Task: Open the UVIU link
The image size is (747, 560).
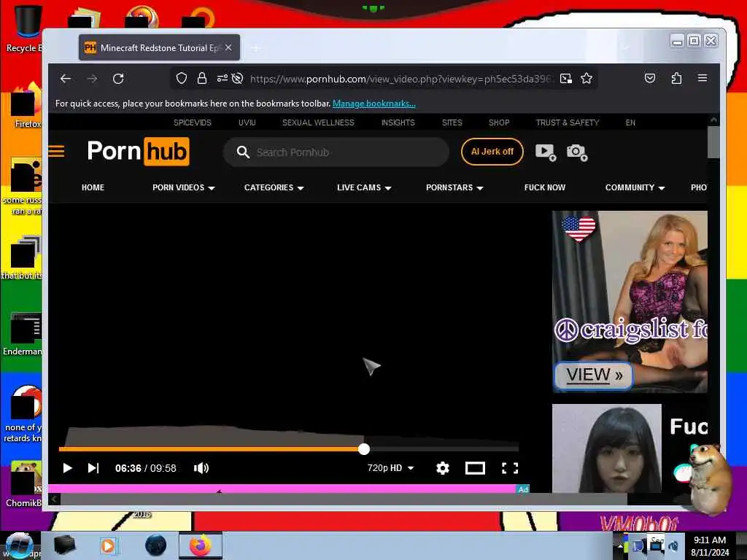Action: [x=247, y=122]
